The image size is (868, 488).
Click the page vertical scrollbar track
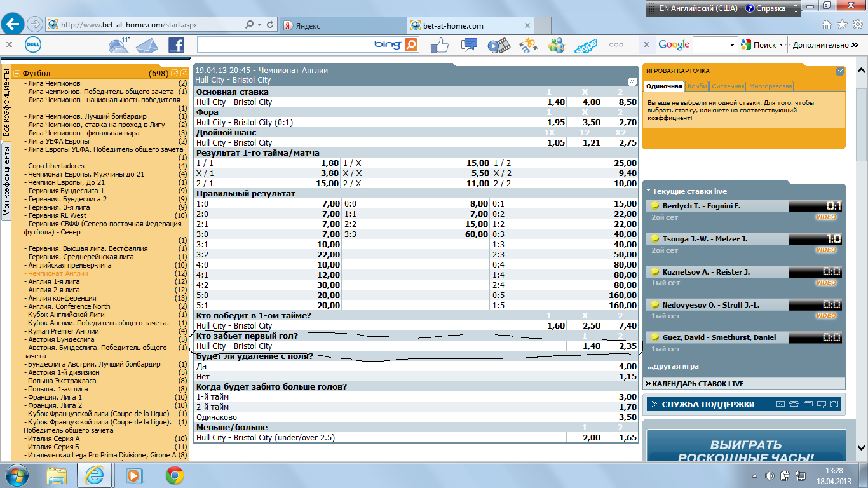(862, 286)
